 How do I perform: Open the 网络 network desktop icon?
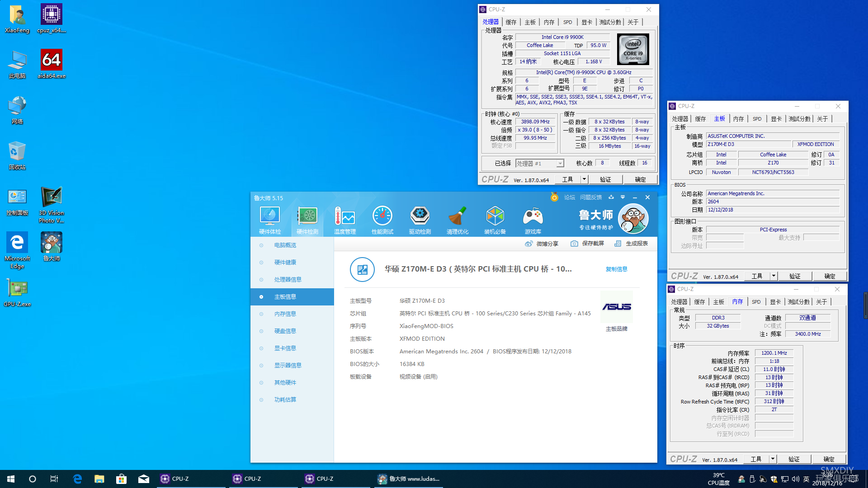click(x=17, y=110)
